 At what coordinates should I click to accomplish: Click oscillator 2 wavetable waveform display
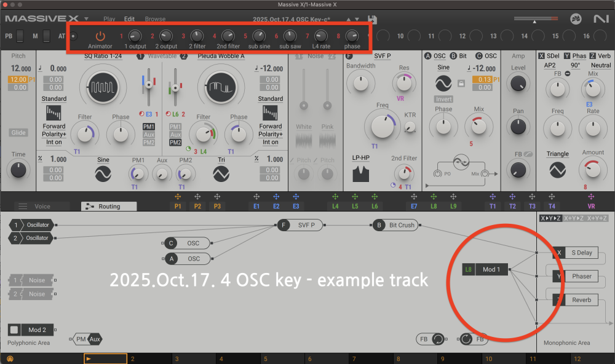(221, 87)
